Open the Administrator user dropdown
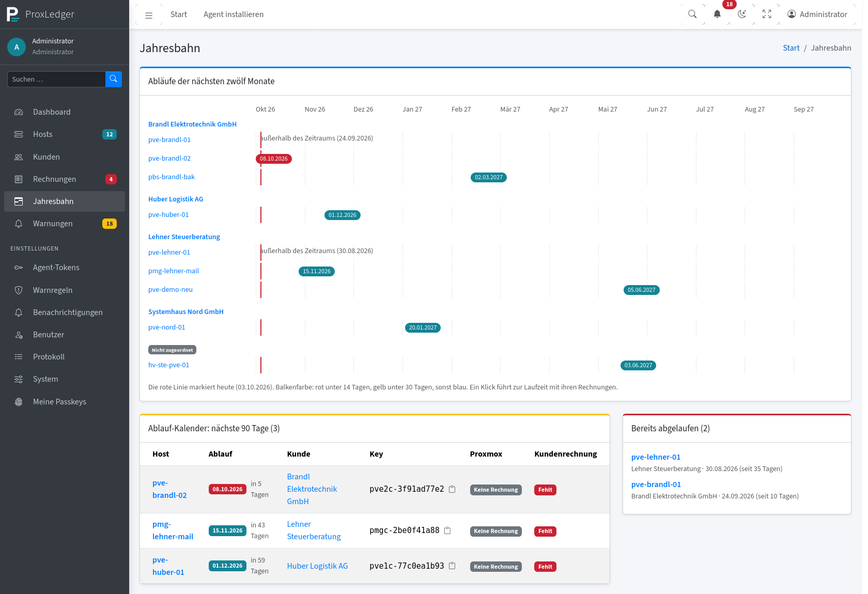Screen dimensions: 868x594 817,14
